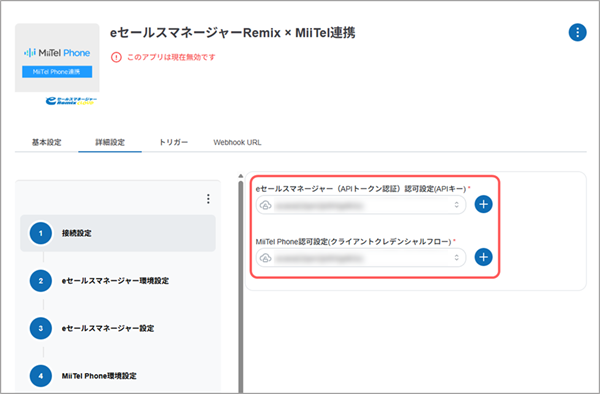Switch to the 基本設定 tab

(x=46, y=142)
